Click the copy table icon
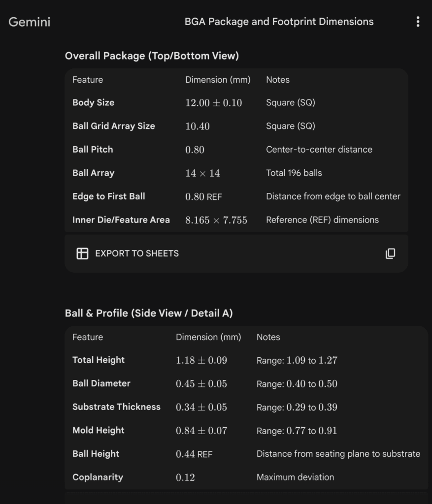432x504 pixels. [390, 253]
